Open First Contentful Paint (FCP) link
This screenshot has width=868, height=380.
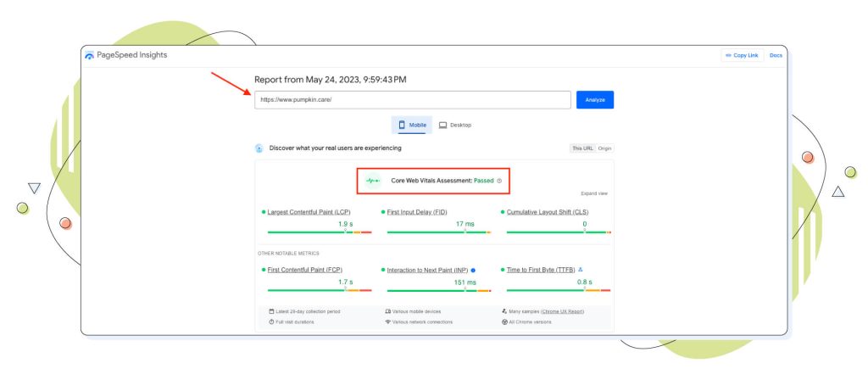tap(304, 270)
